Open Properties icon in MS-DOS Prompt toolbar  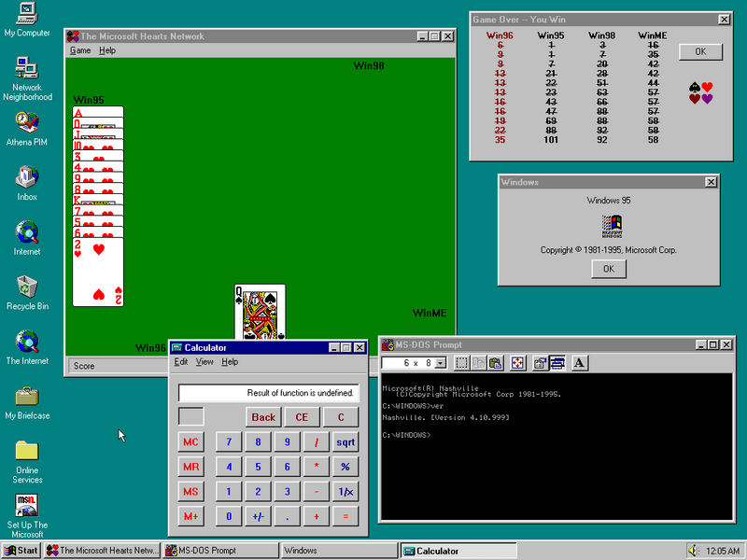tap(540, 363)
